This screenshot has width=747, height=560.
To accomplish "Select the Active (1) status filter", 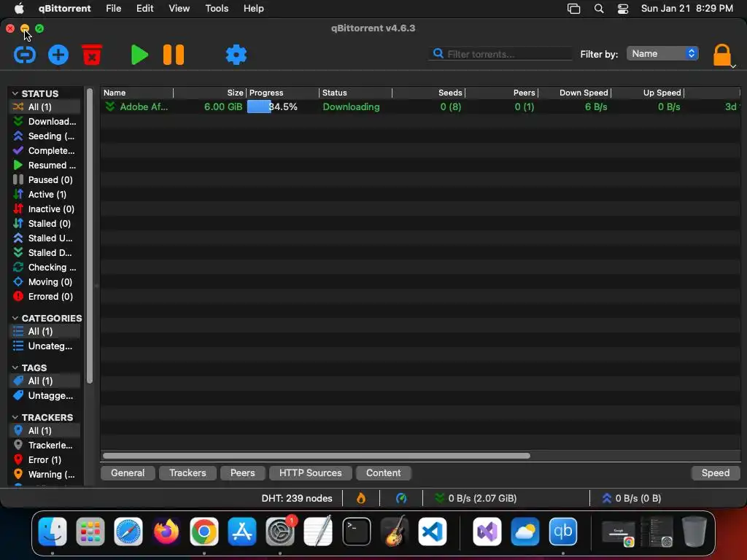I will coord(45,194).
